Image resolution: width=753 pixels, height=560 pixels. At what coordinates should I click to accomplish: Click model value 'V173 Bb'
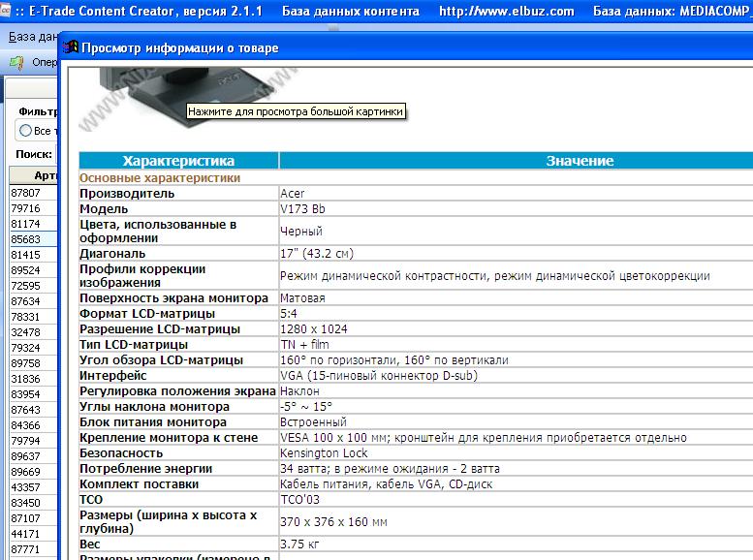[x=303, y=209]
